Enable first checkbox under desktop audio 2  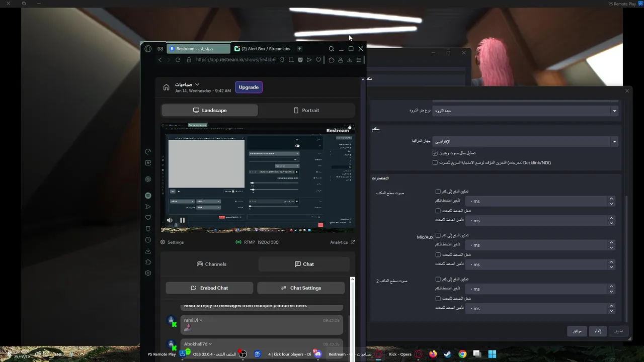click(x=438, y=279)
